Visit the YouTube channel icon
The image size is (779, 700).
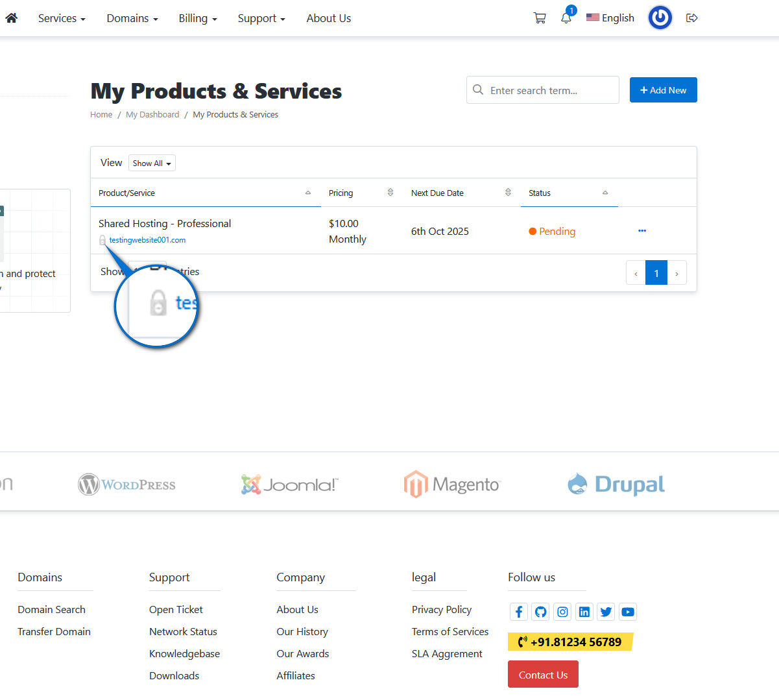pos(628,612)
